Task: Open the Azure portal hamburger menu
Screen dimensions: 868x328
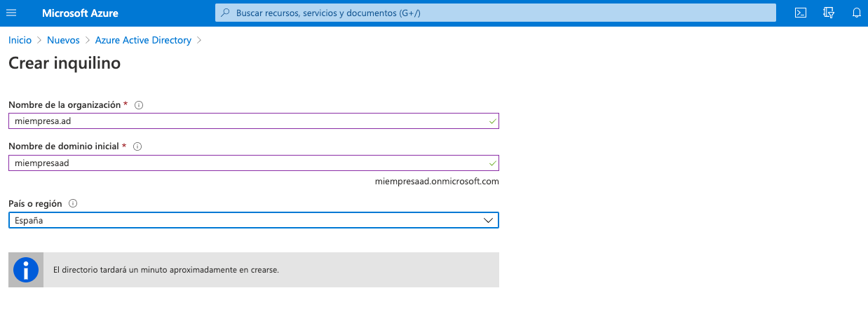Action: click(11, 13)
